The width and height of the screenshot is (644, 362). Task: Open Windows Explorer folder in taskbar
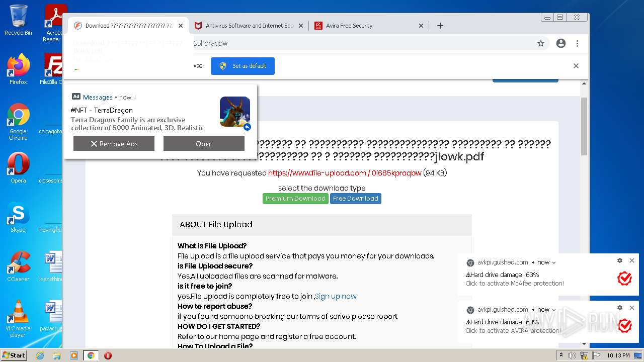pos(57,355)
